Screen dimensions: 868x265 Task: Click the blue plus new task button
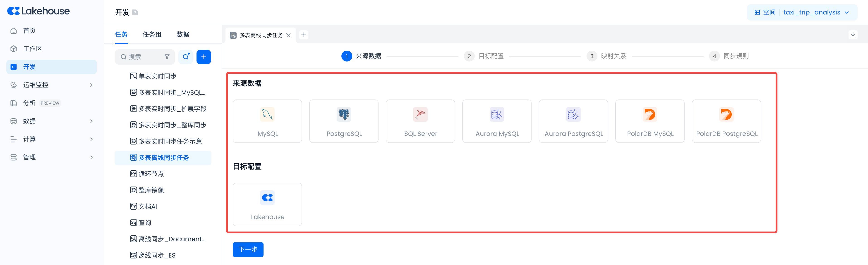coord(204,57)
